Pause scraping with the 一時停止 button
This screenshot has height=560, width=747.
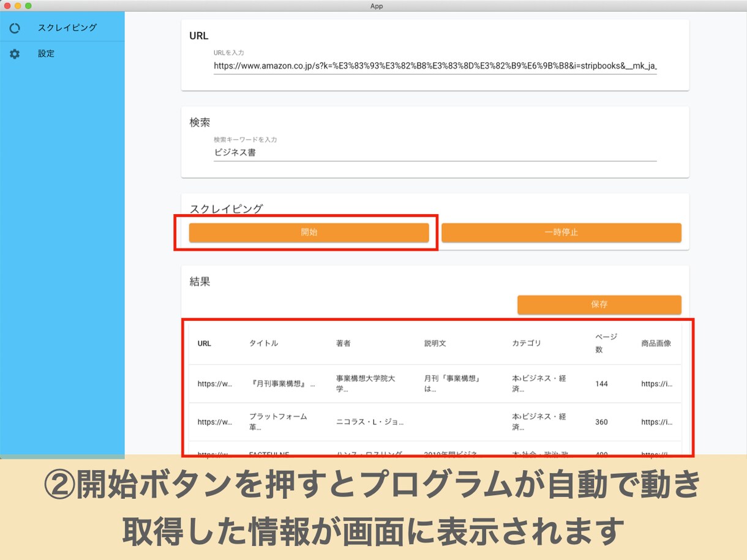pyautogui.click(x=561, y=233)
